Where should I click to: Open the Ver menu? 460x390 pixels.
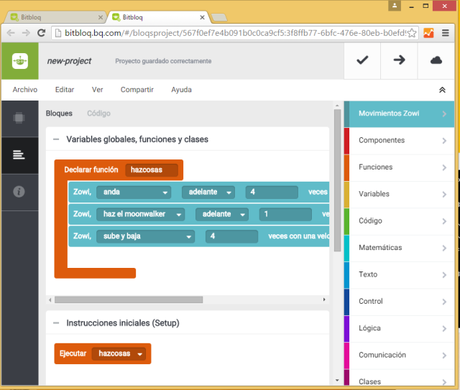pyautogui.click(x=97, y=90)
